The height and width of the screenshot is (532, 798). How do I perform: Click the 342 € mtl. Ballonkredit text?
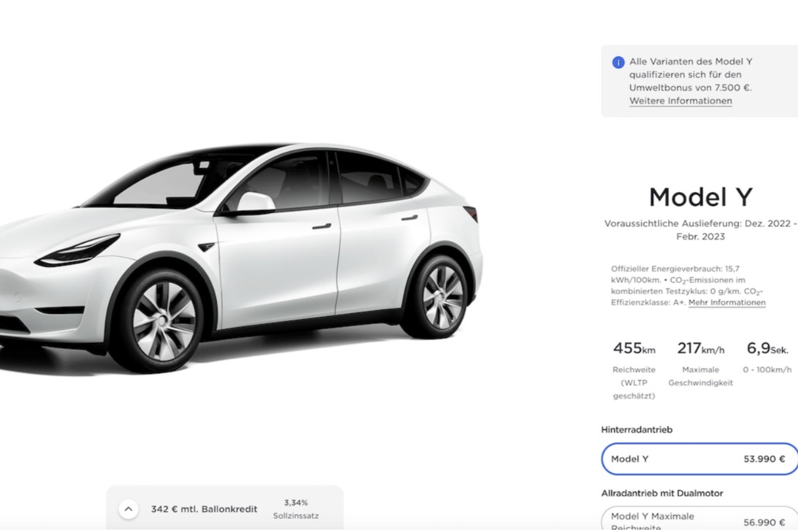(204, 509)
